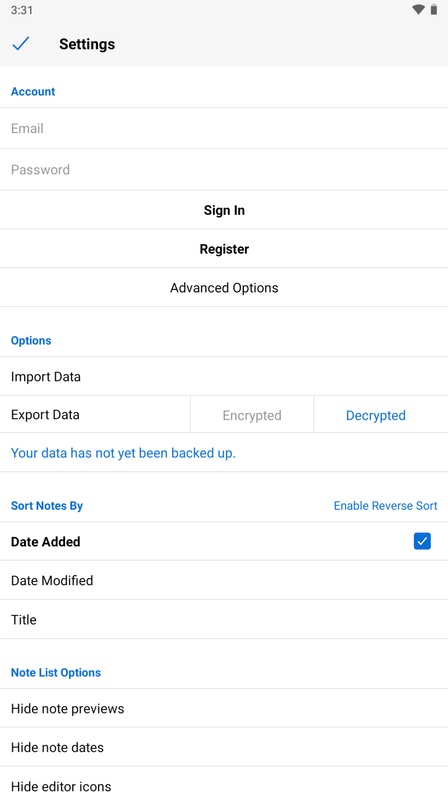Tap the blue checkmark to confirm settings

click(x=21, y=44)
